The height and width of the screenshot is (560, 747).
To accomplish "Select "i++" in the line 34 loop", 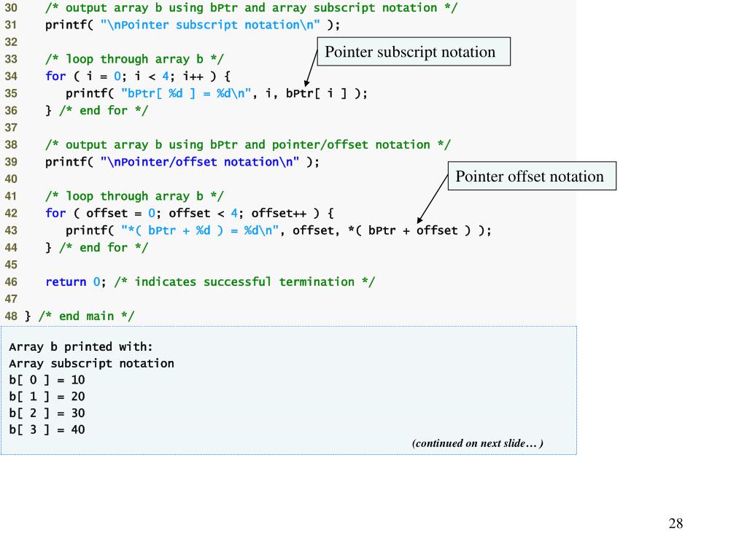I will pos(193,76).
